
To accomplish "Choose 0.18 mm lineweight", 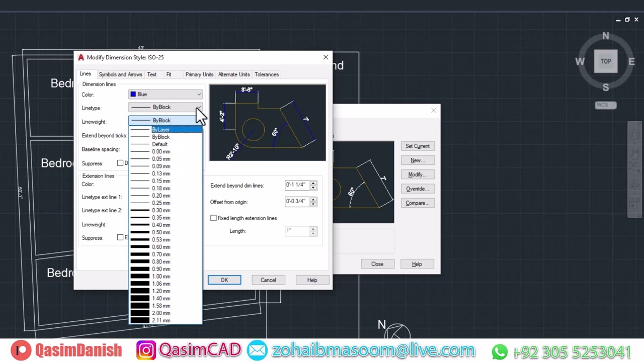I will pyautogui.click(x=166, y=188).
